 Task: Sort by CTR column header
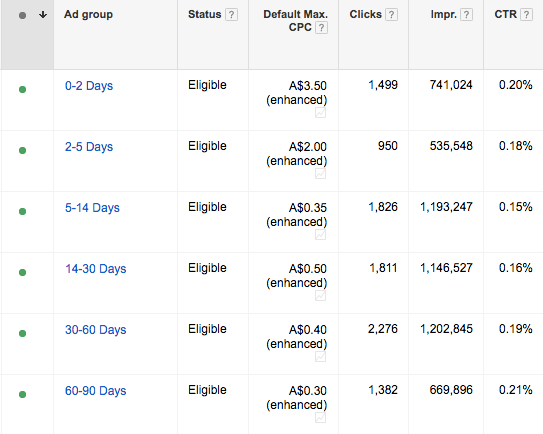pos(505,14)
